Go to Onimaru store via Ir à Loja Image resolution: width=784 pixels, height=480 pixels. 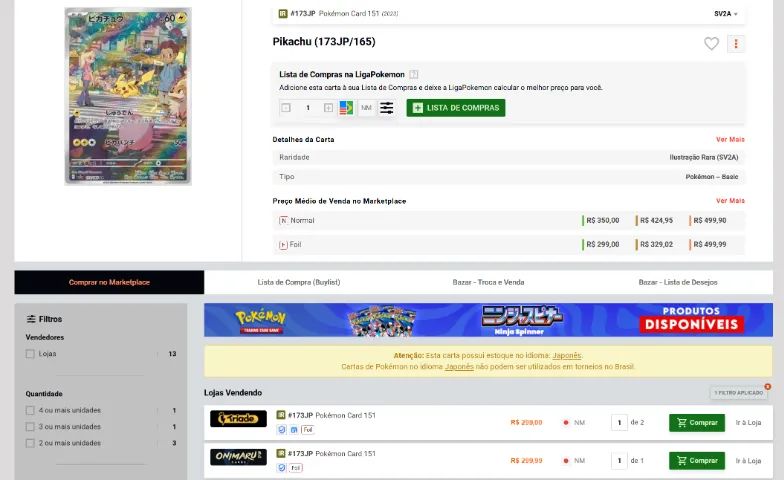[x=748, y=460]
